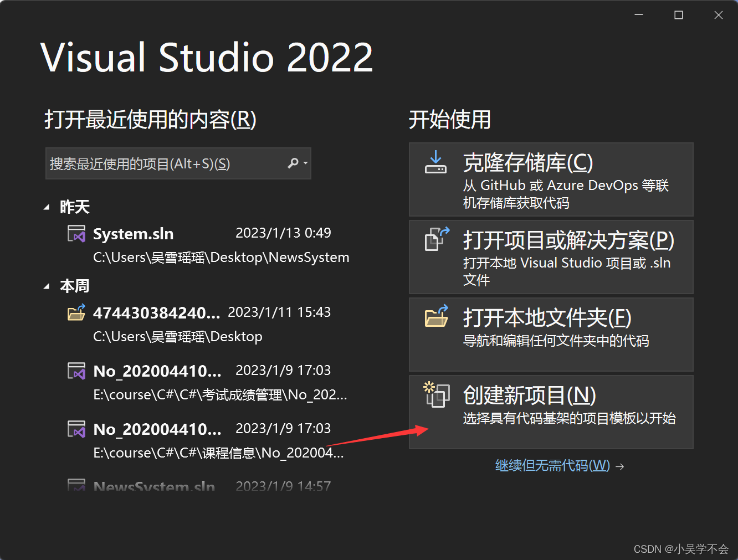This screenshot has width=738, height=560.
Task: Minimize the Visual Studio start window
Action: point(639,15)
